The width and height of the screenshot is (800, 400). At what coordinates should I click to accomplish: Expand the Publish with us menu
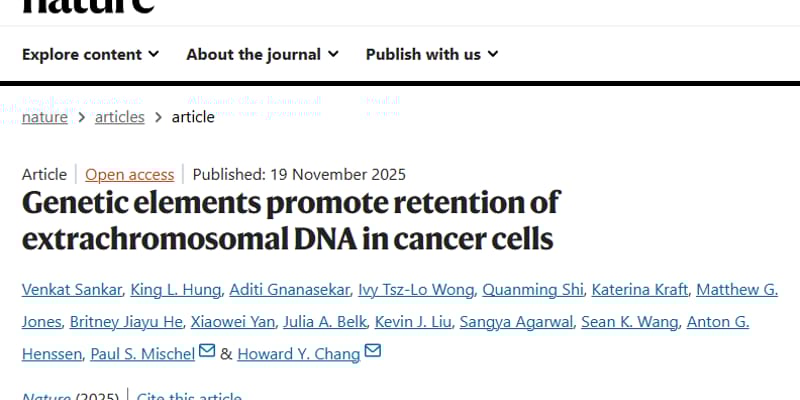click(432, 54)
